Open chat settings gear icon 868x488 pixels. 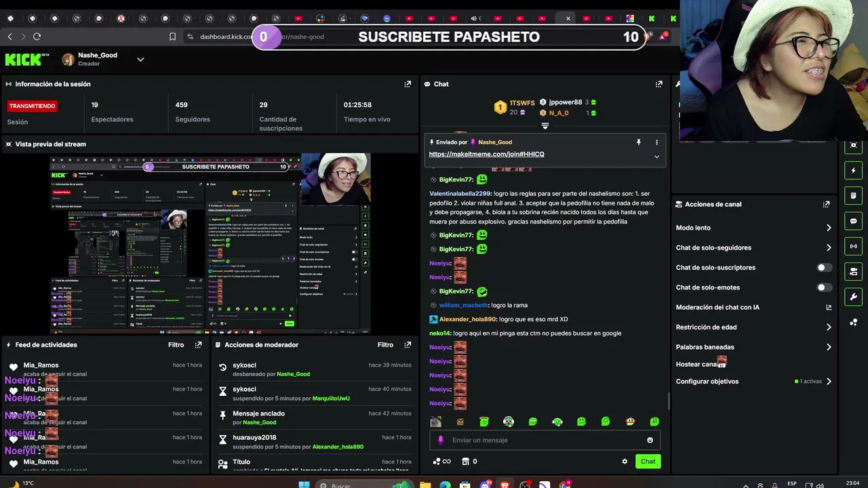[x=625, y=462]
